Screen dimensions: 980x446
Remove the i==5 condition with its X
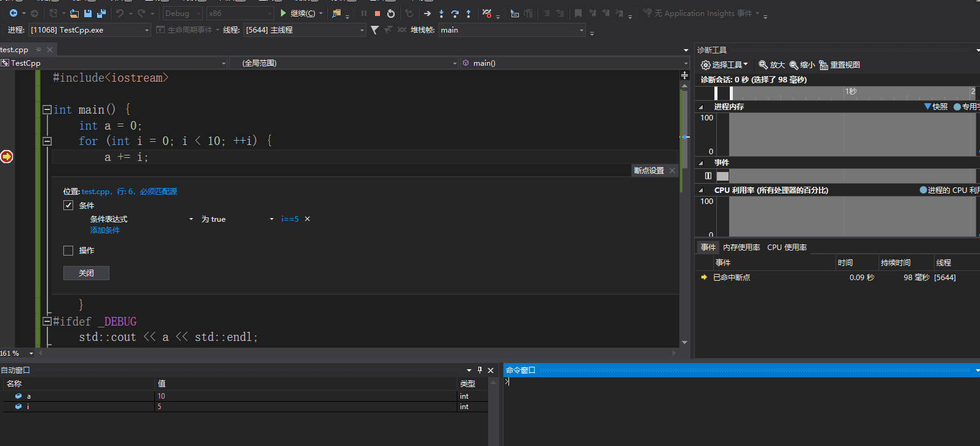point(307,219)
